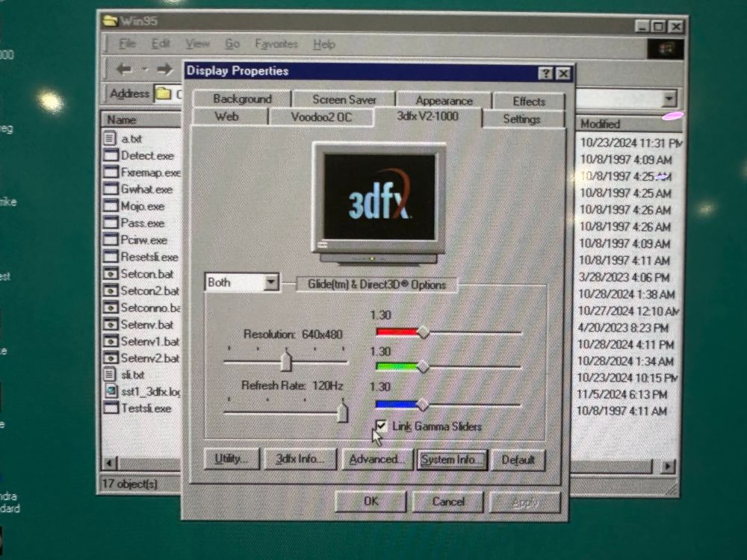Click the Back arrow in Win95 window
Image resolution: width=747 pixels, height=560 pixels.
click(124, 69)
